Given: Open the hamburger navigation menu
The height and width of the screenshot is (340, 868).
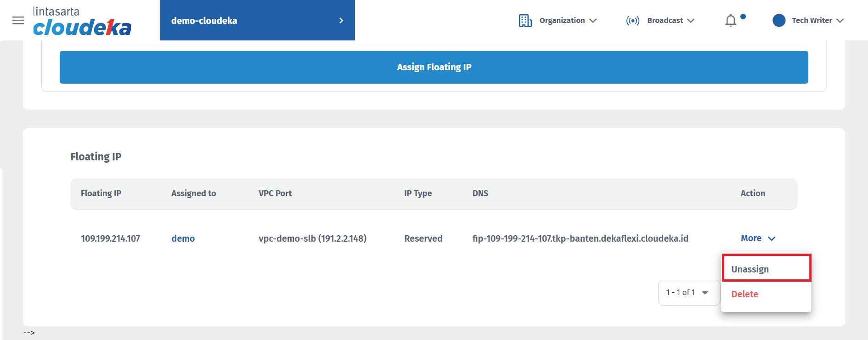Looking at the screenshot, I should tap(18, 20).
